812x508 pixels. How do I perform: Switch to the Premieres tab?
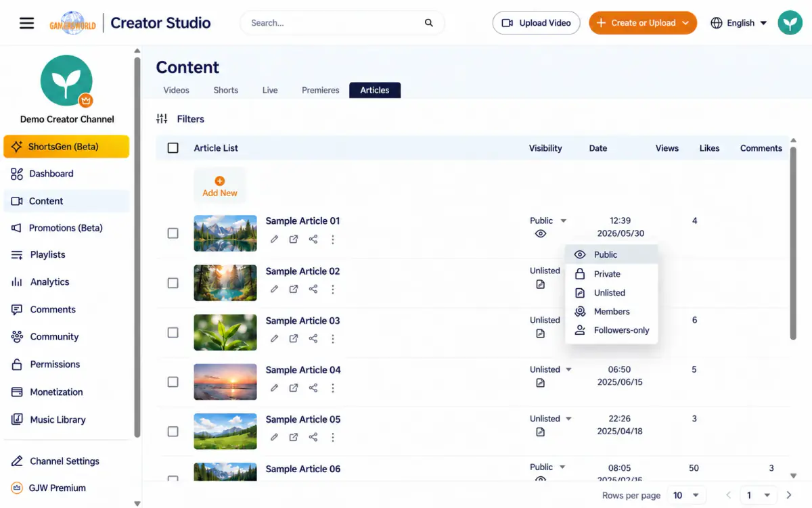[x=321, y=90]
